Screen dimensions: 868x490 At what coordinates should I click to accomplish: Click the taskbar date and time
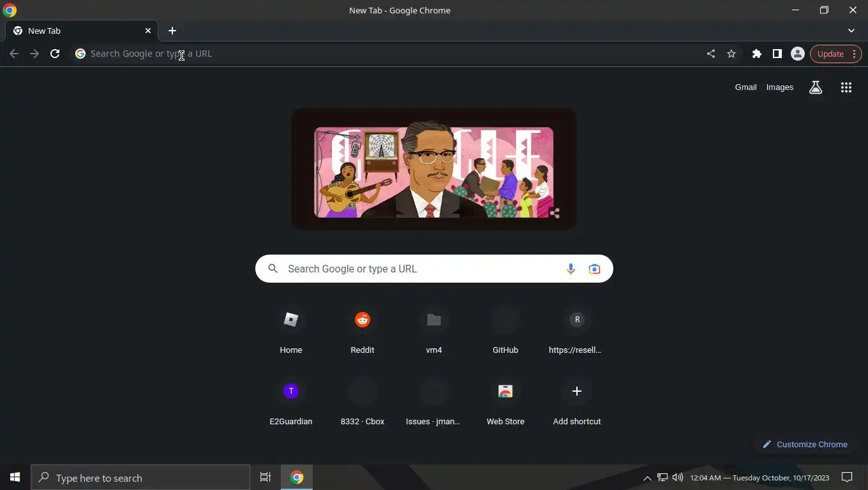759,478
